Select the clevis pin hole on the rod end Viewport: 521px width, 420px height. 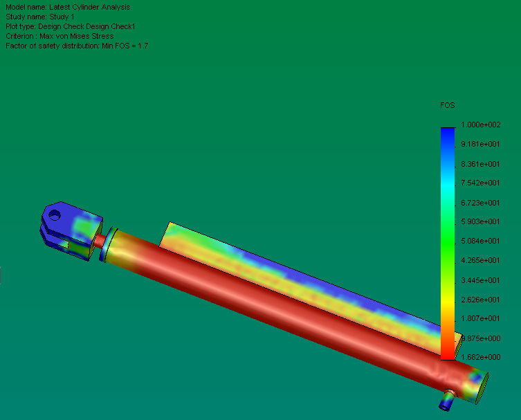point(55,215)
